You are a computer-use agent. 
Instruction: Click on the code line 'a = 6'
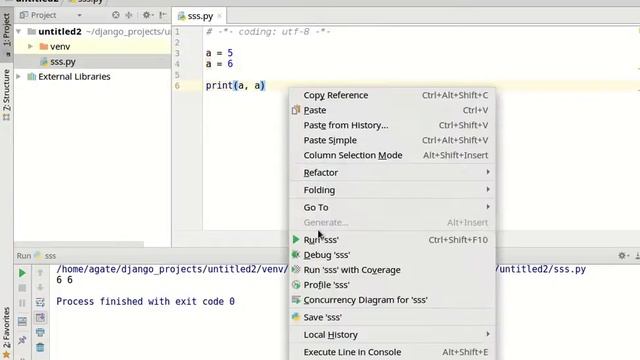219,64
